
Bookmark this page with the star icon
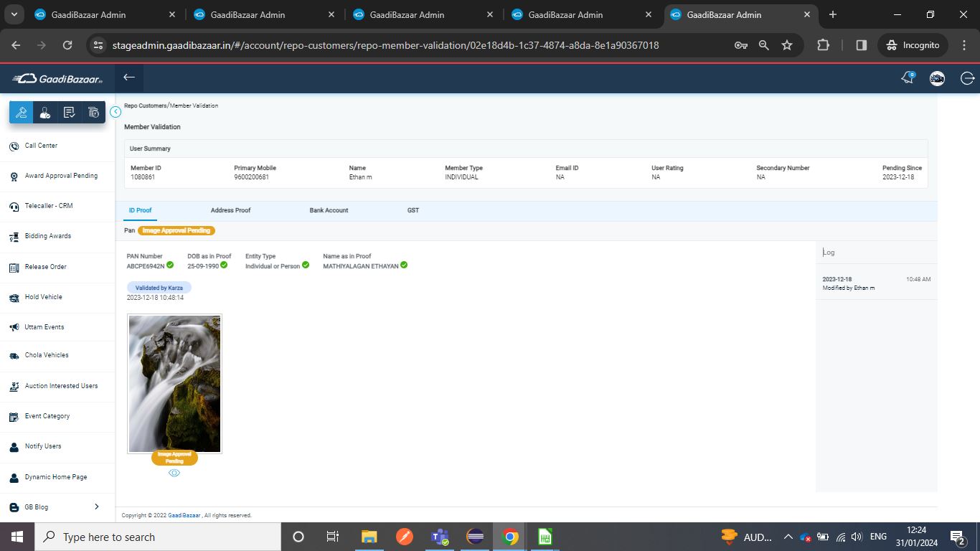pos(787,45)
